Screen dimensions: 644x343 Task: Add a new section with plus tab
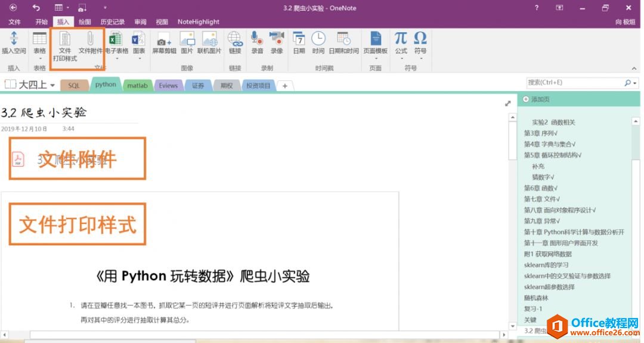285,86
